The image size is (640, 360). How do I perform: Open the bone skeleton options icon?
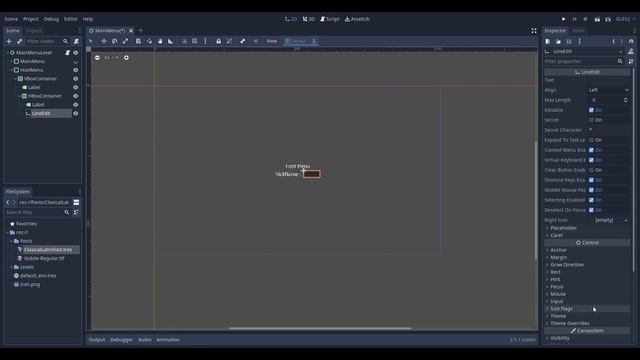[x=242, y=41]
